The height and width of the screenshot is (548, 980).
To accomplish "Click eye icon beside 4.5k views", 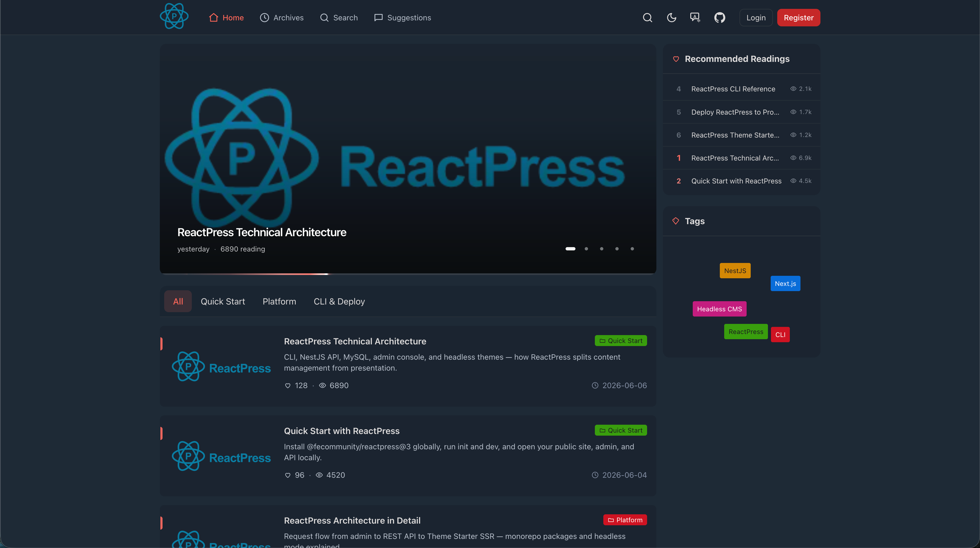I will pyautogui.click(x=793, y=181).
